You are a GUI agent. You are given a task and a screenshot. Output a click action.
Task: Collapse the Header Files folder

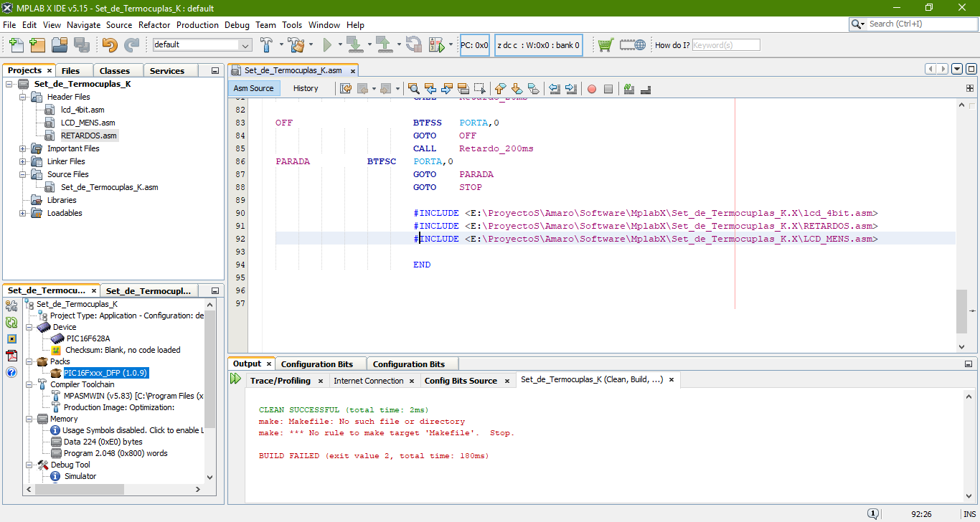click(23, 97)
